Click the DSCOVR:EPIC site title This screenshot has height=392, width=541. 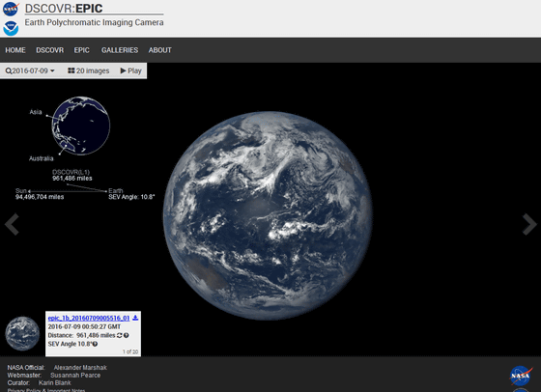[64, 9]
